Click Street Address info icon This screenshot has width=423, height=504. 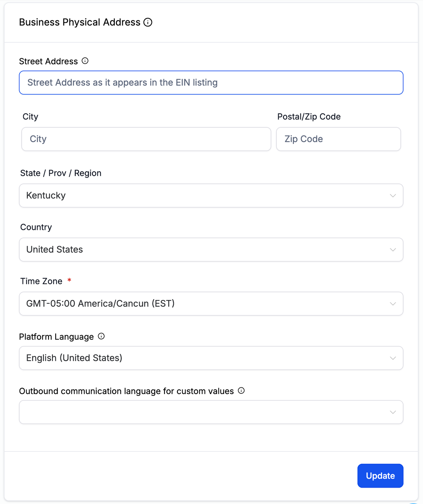(85, 61)
